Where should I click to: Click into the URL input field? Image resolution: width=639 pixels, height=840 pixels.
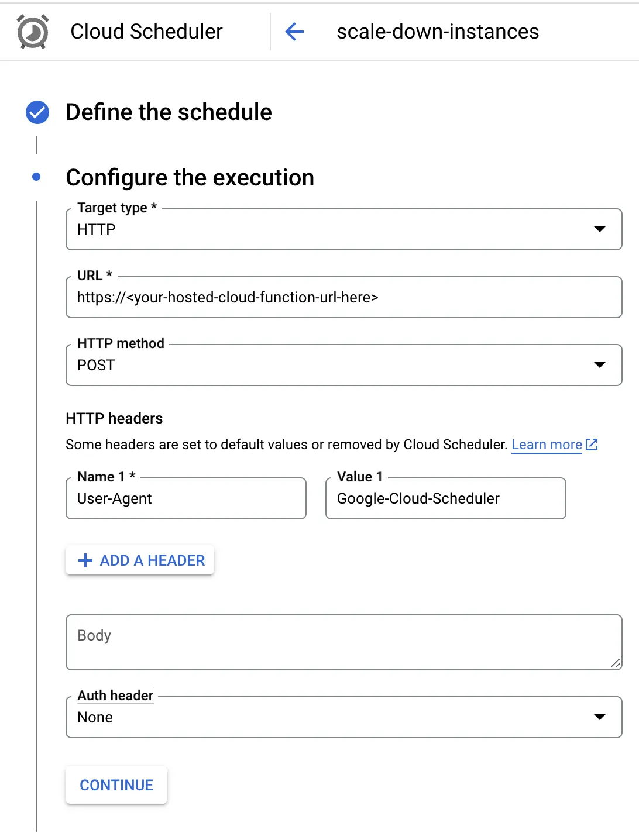(344, 297)
